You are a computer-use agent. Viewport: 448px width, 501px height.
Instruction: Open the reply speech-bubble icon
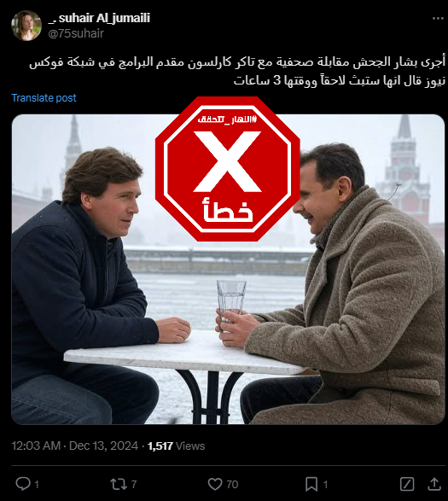(x=23, y=484)
